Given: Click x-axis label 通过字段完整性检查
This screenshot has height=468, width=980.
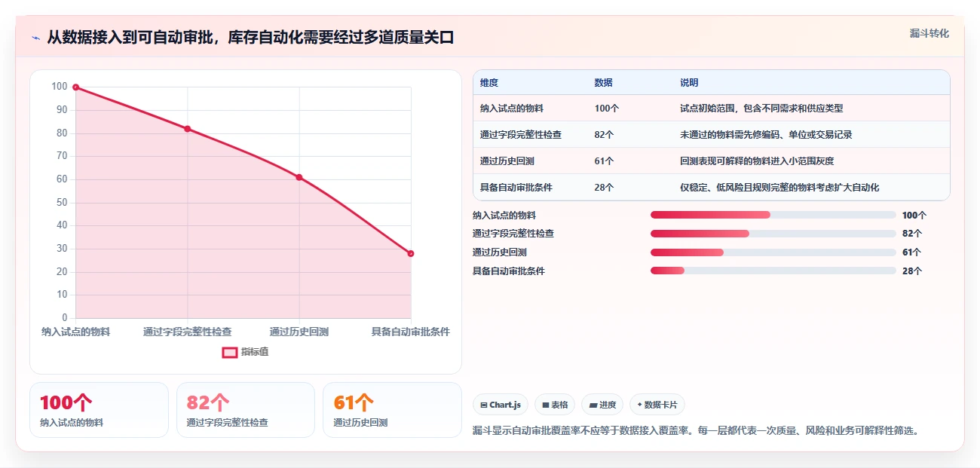Looking at the screenshot, I should click(x=187, y=332).
